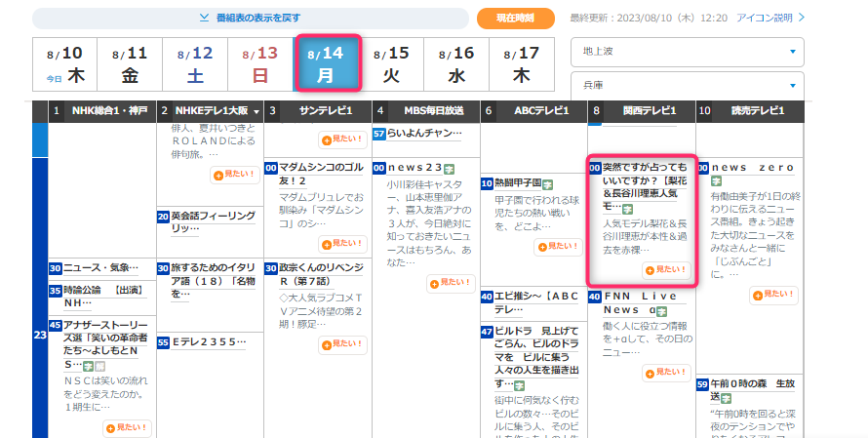Viewport: 868px width, 438px height.
Task: Click 見たい button under アナザーストーリーズ
Action: (127, 427)
